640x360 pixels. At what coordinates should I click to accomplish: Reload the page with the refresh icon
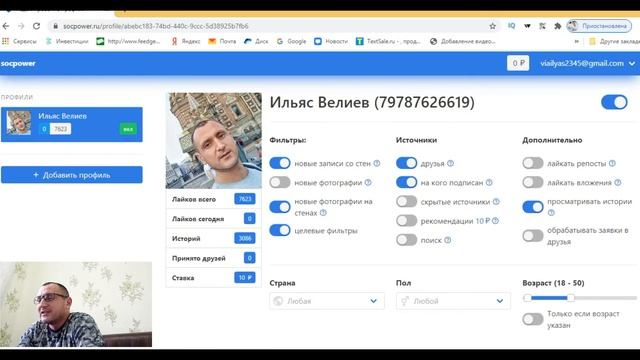[36, 26]
